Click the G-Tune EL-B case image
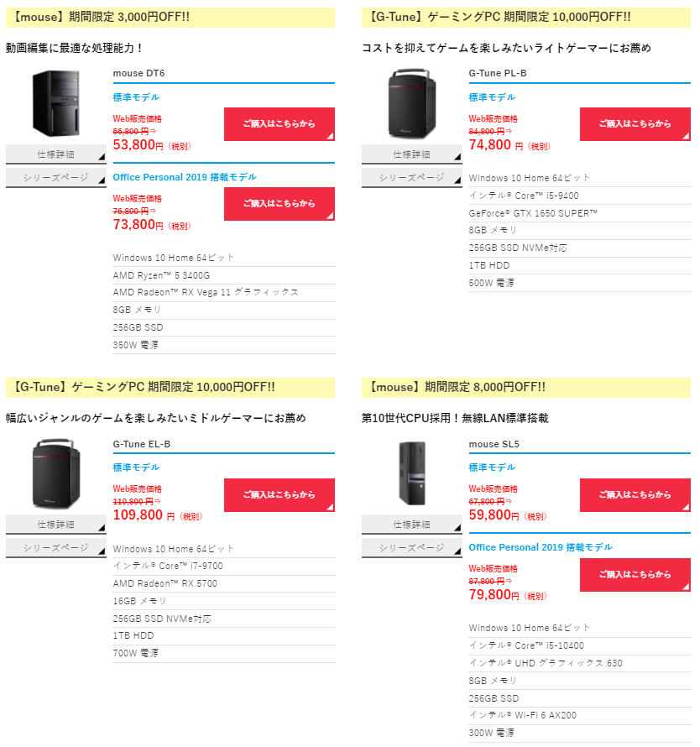The width and height of the screenshot is (700, 747). tap(55, 473)
